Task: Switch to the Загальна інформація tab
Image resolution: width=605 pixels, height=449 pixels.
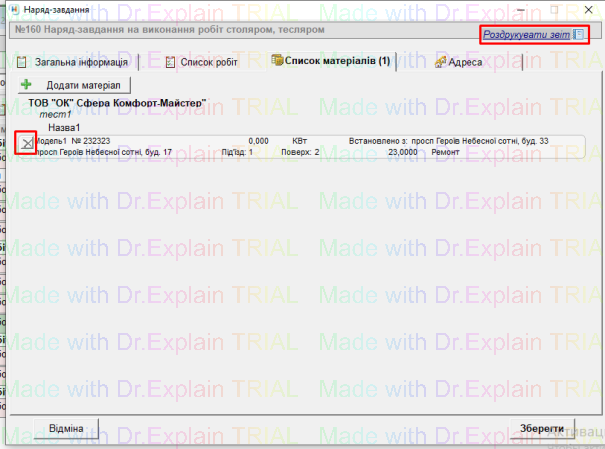Action: tap(81, 63)
